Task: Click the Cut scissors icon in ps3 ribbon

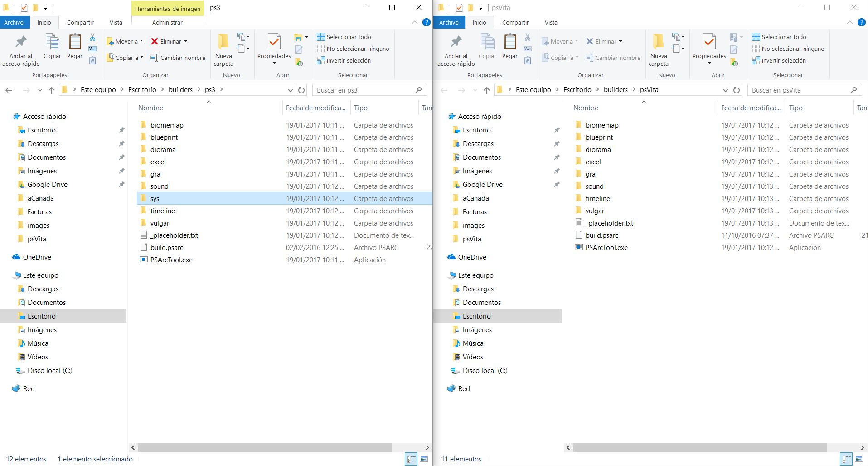Action: 92,37
